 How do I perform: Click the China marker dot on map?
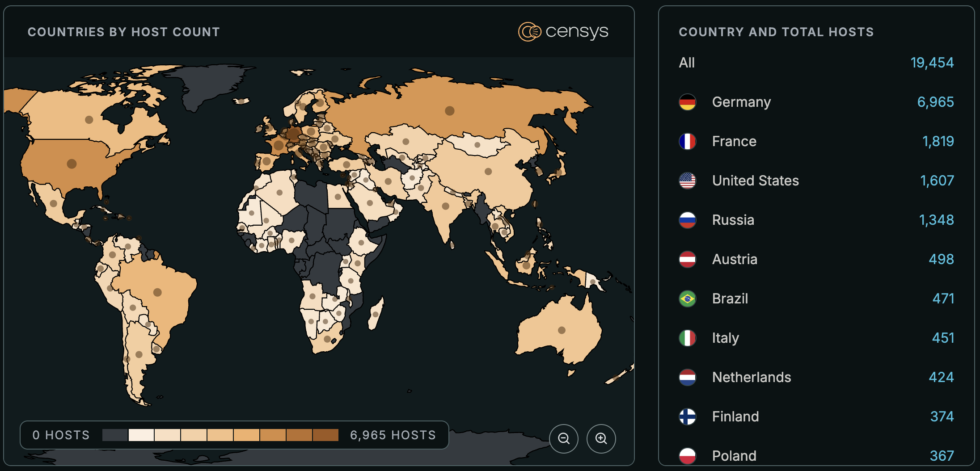(488, 171)
